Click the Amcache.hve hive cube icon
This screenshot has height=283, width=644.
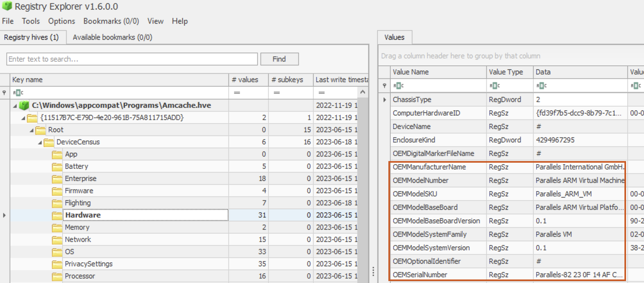tap(24, 105)
